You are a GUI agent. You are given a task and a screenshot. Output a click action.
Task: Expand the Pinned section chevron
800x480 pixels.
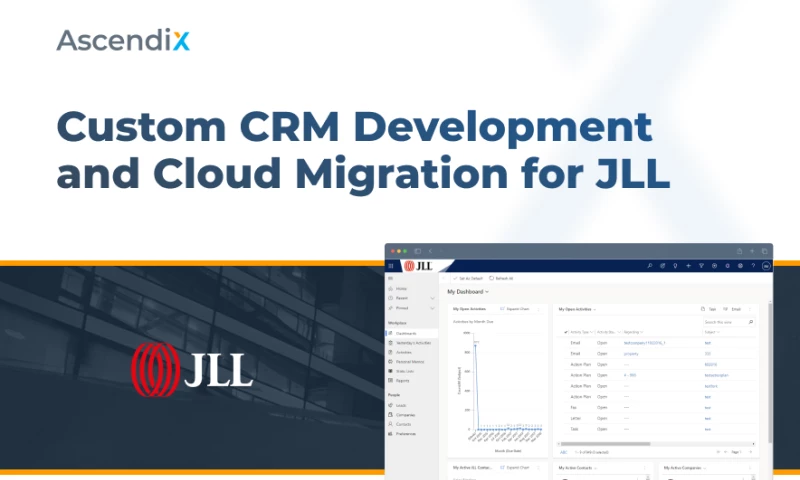pyautogui.click(x=433, y=308)
